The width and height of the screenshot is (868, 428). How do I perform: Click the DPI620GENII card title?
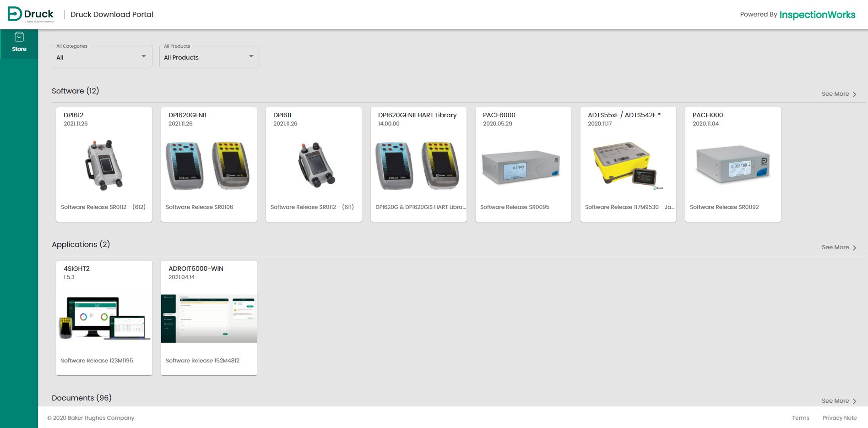coord(187,115)
